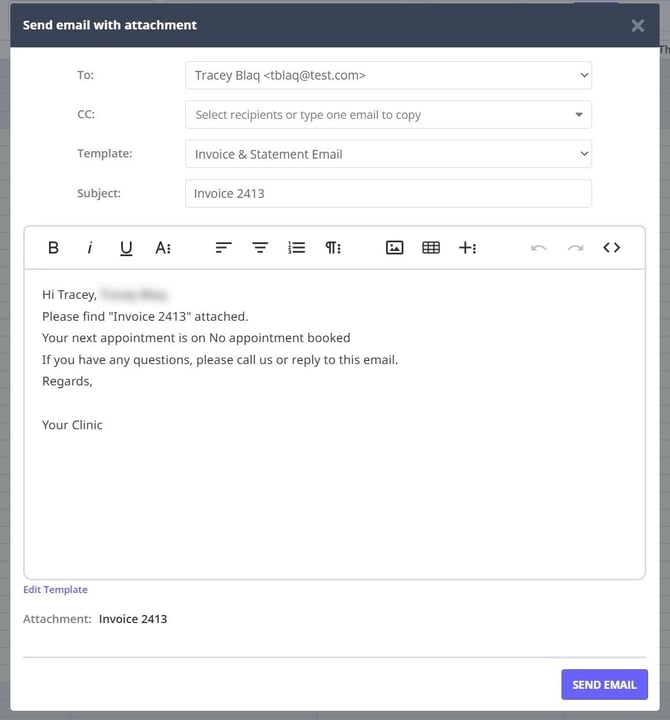Click the center align icon
670x720 pixels.
260,248
